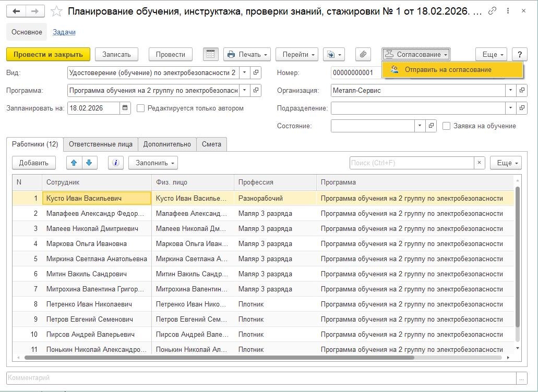Move the row up with blue up arrow

74,163
